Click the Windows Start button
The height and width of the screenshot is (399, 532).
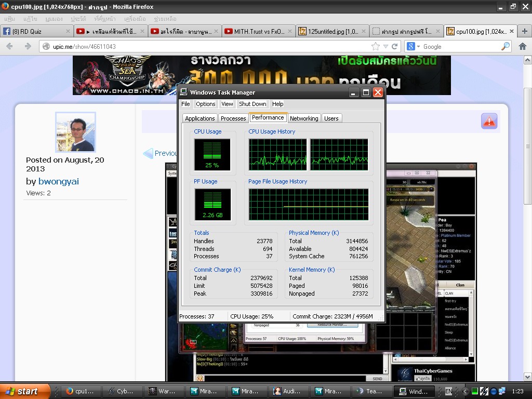click(24, 391)
